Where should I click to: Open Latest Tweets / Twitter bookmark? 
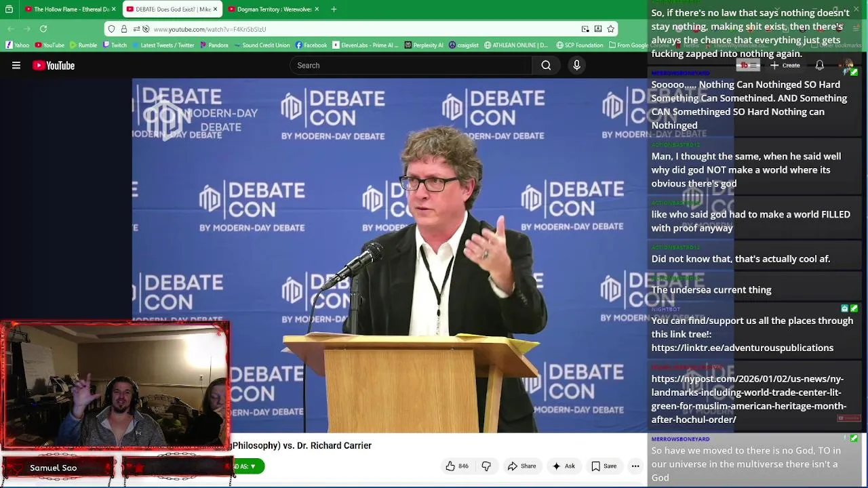[163, 45]
